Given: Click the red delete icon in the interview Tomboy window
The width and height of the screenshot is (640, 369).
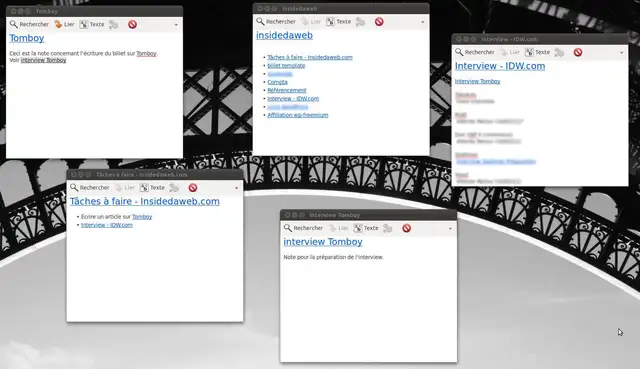Looking at the screenshot, I should pos(407,228).
